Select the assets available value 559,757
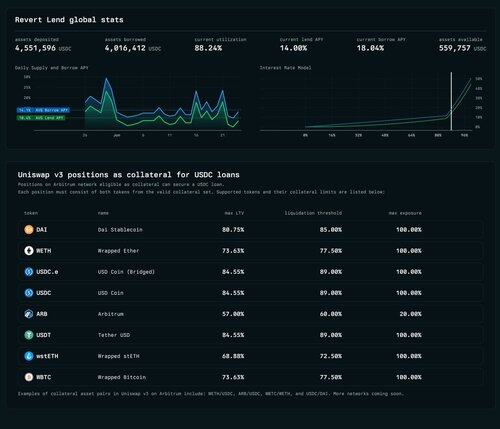Screen dimensions: 500x429 coord(455,48)
